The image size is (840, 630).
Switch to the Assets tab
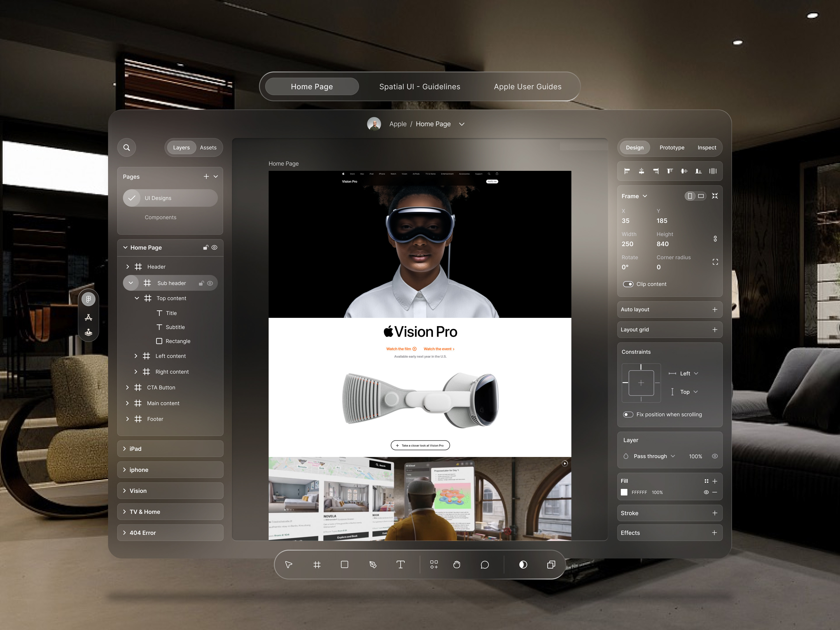click(208, 148)
